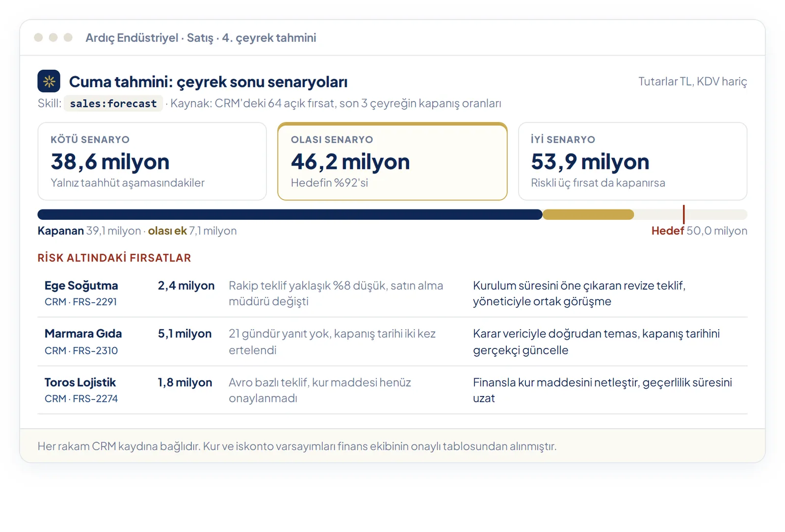Click the 'Kapanan 39,1 milyon' label
Screen dimensions: 785x532
point(89,231)
